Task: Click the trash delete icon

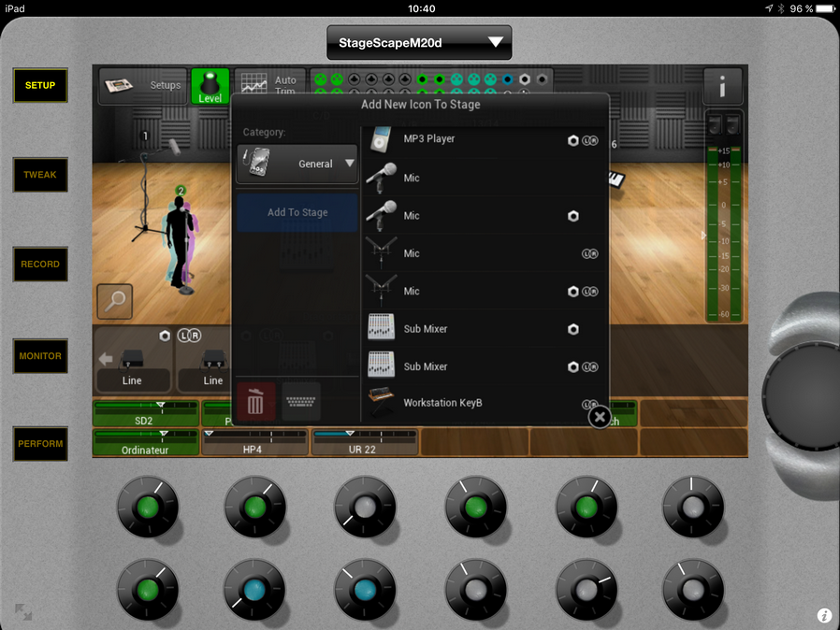Action: 255,401
